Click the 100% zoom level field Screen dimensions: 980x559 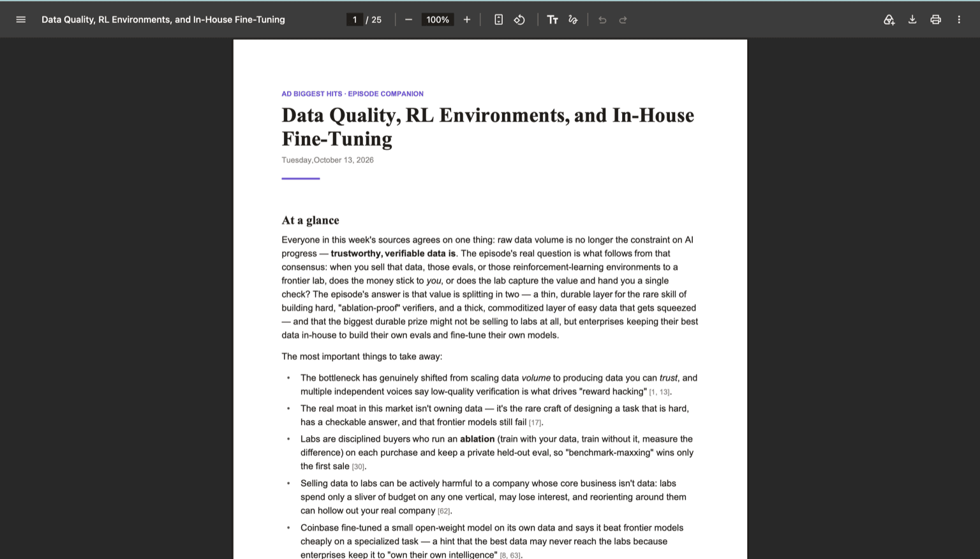pos(438,20)
